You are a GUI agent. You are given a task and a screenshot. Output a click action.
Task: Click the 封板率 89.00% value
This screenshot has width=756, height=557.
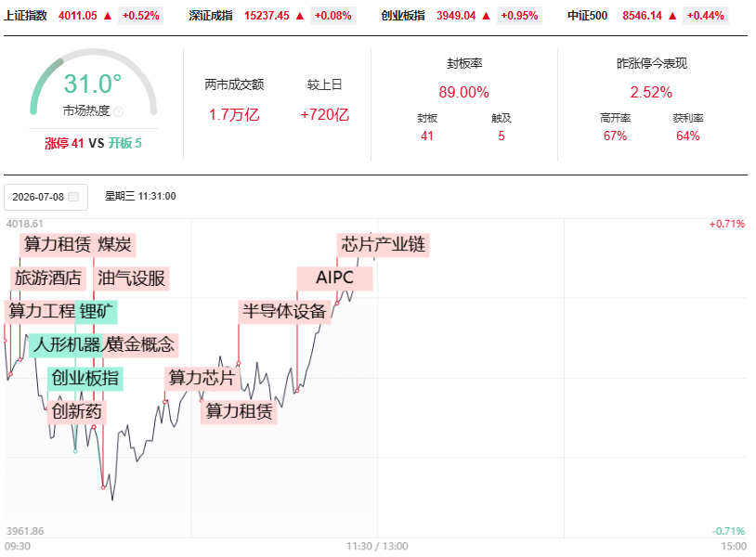click(x=463, y=92)
